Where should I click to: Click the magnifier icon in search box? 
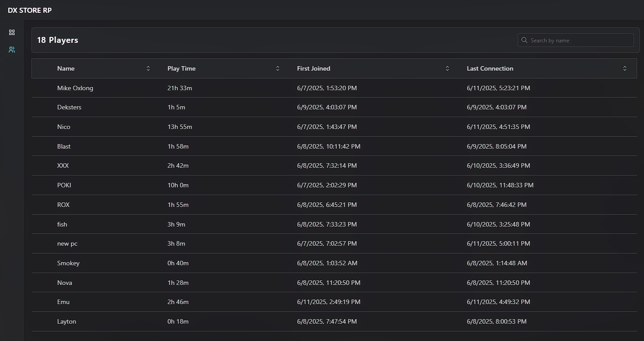click(525, 40)
